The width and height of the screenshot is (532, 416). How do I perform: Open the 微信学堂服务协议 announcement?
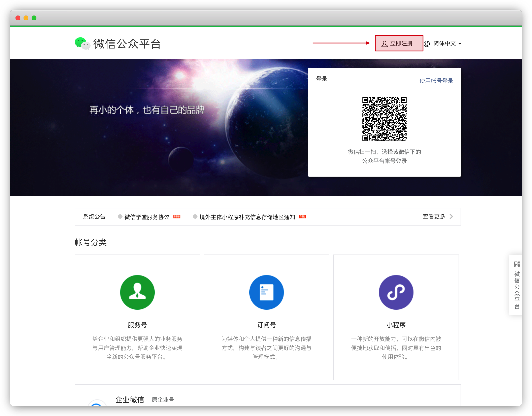coord(147,217)
